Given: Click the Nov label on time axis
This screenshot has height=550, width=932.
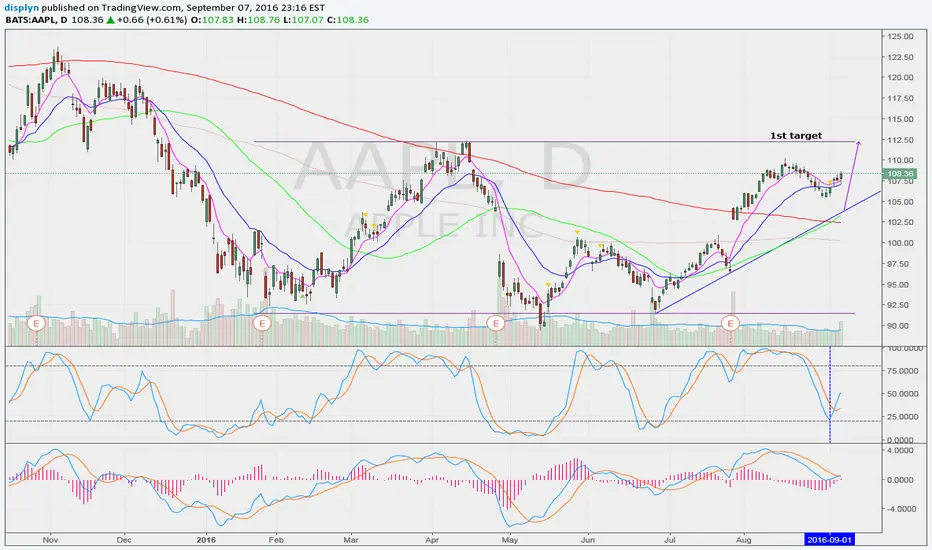Looking at the screenshot, I should coord(50,540).
